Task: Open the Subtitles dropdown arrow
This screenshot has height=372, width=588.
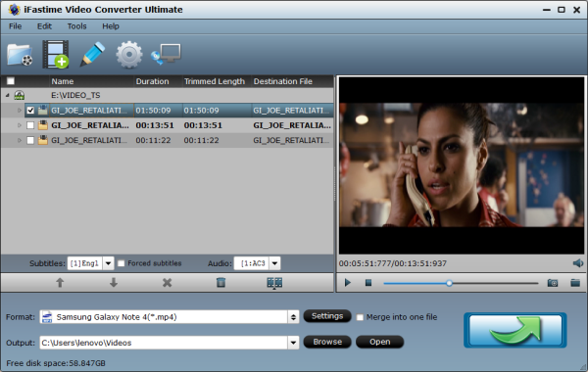Action: tap(109, 263)
